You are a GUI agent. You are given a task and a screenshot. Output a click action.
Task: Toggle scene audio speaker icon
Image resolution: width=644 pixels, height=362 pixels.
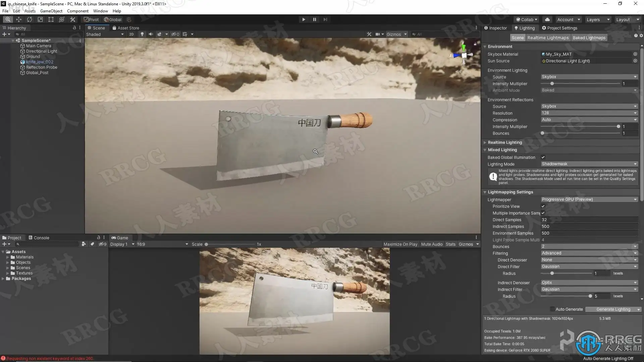(151, 34)
